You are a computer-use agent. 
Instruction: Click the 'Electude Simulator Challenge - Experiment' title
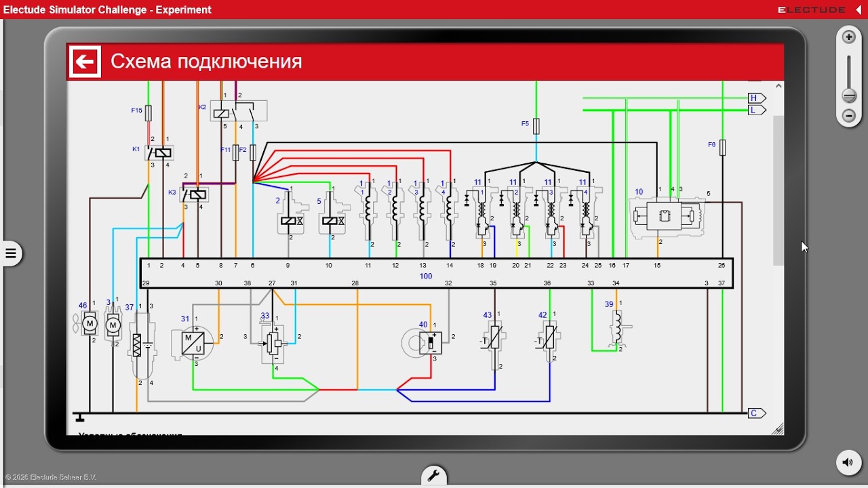tap(107, 9)
